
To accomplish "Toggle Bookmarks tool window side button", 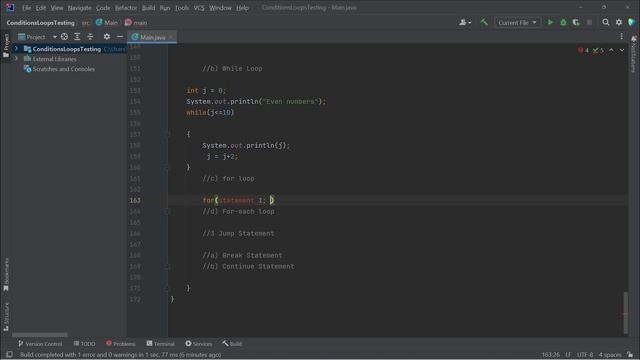I will [x=6, y=275].
